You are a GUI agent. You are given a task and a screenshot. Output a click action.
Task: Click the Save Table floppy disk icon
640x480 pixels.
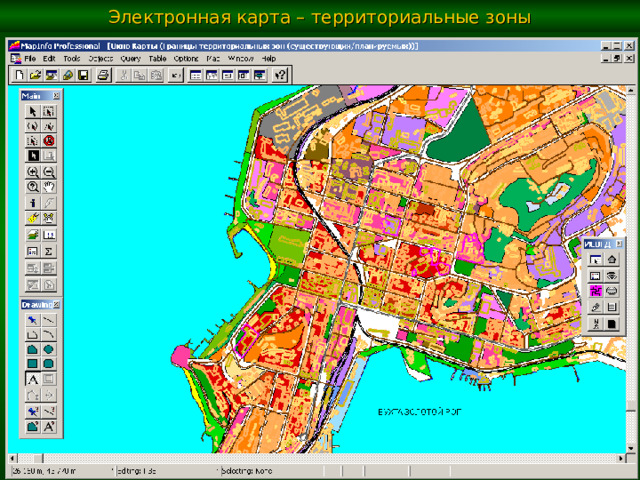pyautogui.click(x=84, y=75)
